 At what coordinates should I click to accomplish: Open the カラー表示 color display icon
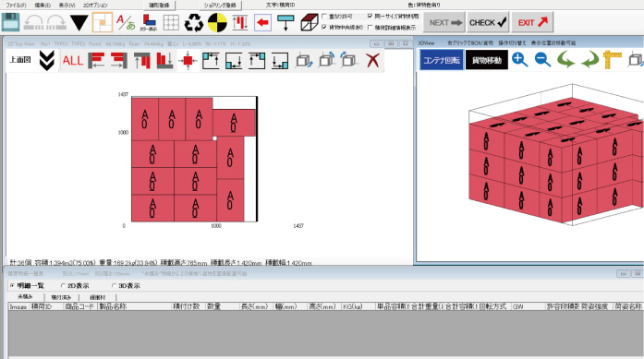[148, 22]
